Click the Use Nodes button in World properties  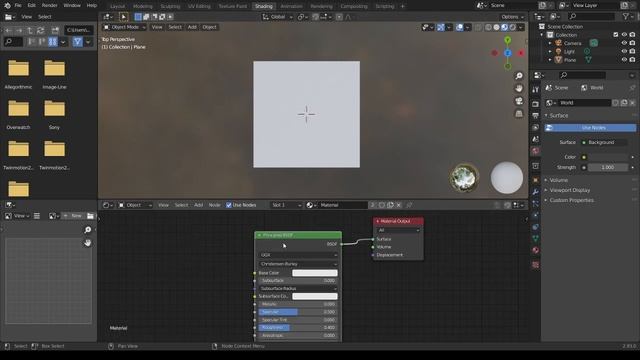tap(590, 128)
